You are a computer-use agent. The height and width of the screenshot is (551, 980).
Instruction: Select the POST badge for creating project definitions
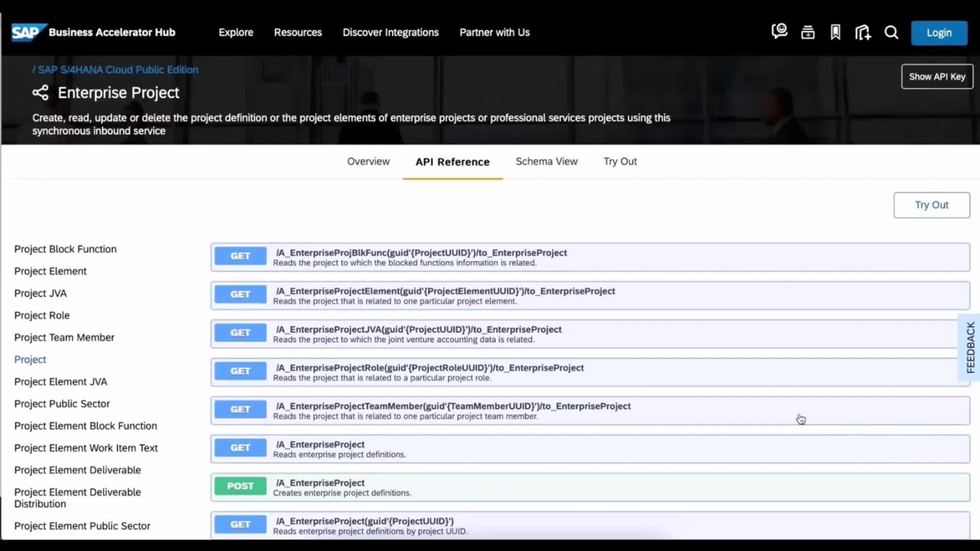click(239, 485)
